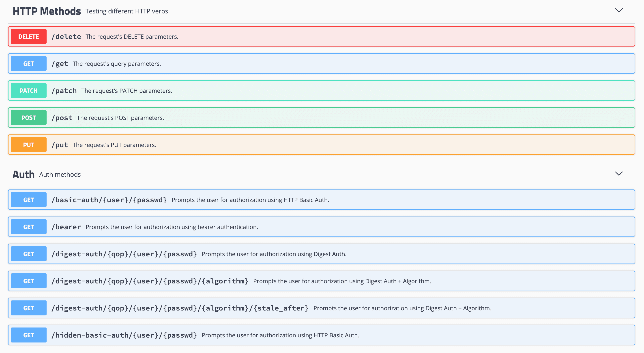This screenshot has width=644, height=353.
Task: Click 'The request's DELETE parameters.' description
Action: coord(132,37)
